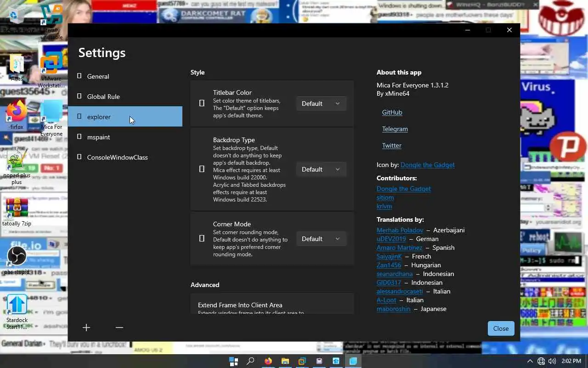The height and width of the screenshot is (368, 588).
Task: Open the General settings page
Action: click(x=125, y=76)
